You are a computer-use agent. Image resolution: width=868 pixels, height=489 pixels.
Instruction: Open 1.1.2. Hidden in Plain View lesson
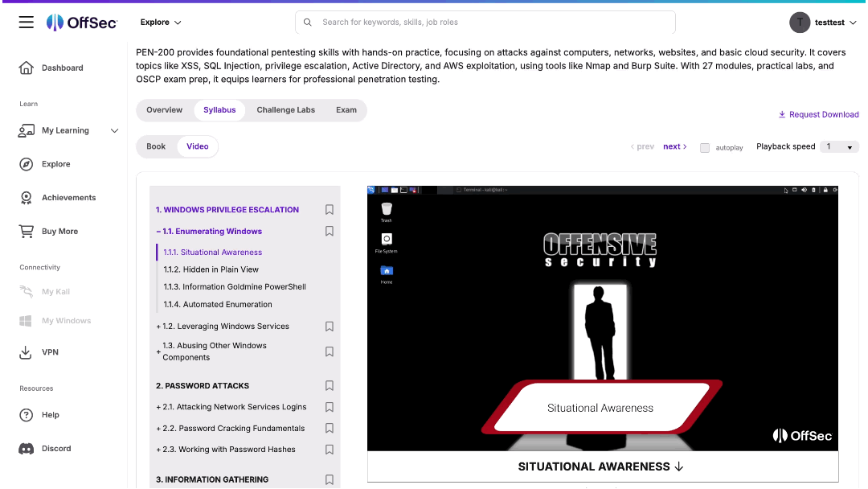(211, 269)
